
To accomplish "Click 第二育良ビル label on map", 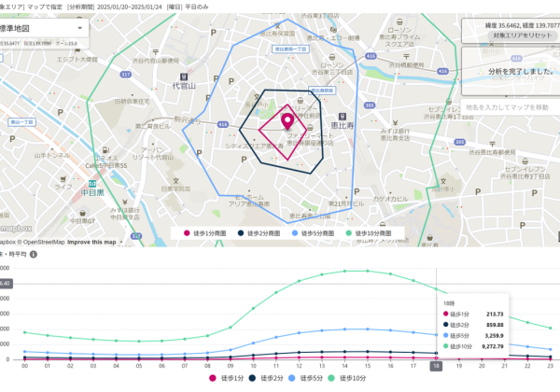I will click(152, 126).
